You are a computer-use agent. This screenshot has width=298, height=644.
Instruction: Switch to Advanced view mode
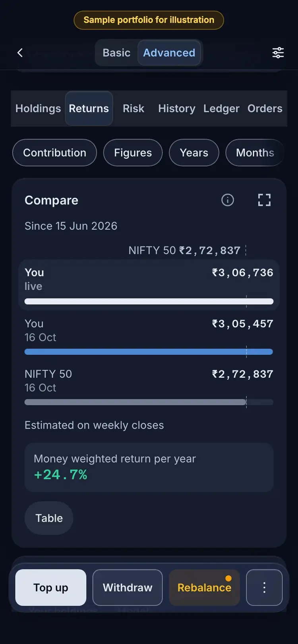point(169,52)
